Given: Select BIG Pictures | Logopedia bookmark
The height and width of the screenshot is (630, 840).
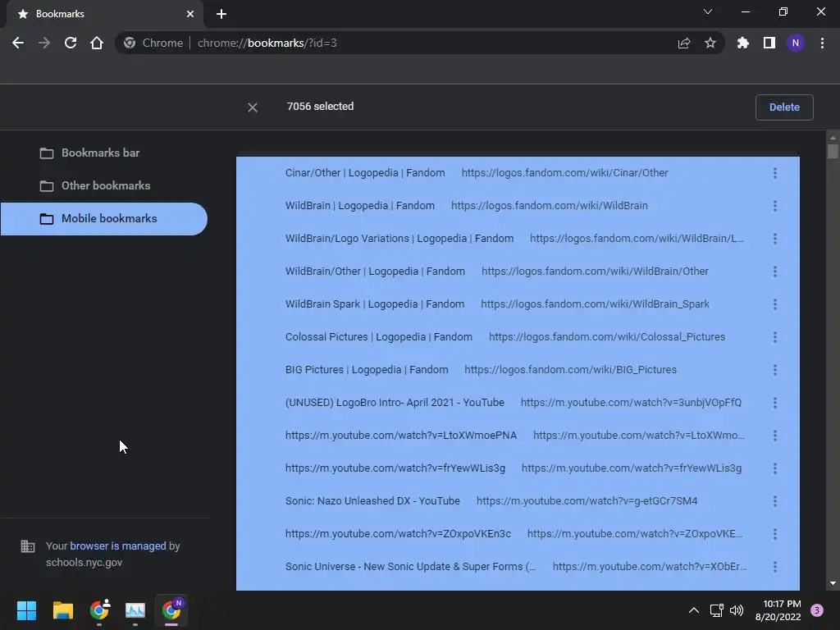Looking at the screenshot, I should pyautogui.click(x=518, y=370).
